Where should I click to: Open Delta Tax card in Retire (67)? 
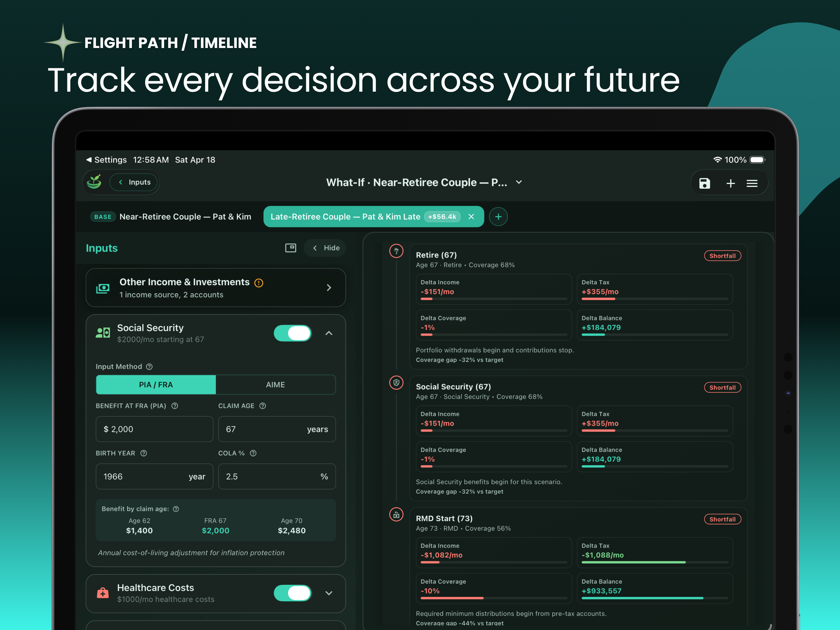tap(655, 289)
